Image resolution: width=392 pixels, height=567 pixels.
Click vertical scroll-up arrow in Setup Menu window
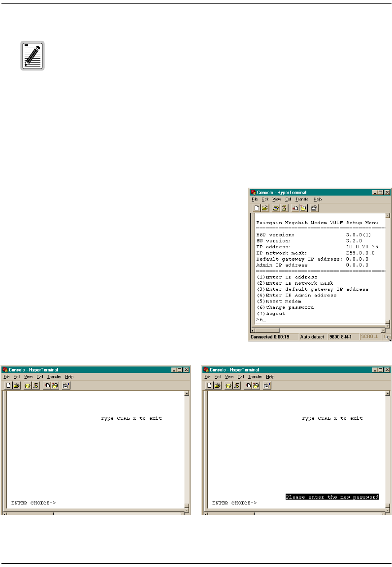(x=388, y=216)
